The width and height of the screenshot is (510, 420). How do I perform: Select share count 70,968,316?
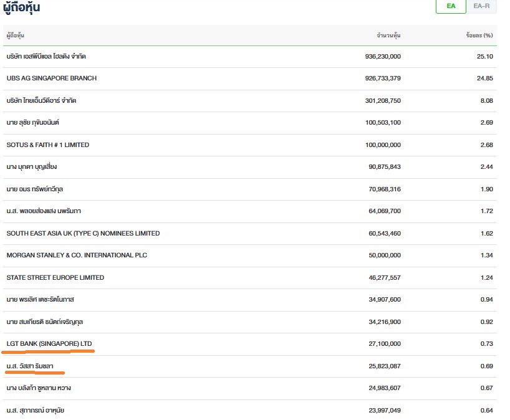tap(385, 189)
